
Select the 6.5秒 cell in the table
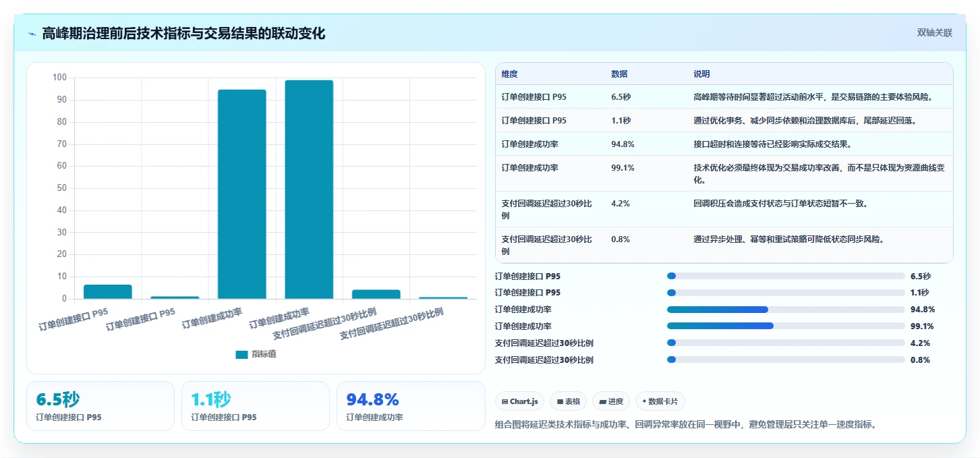click(621, 97)
